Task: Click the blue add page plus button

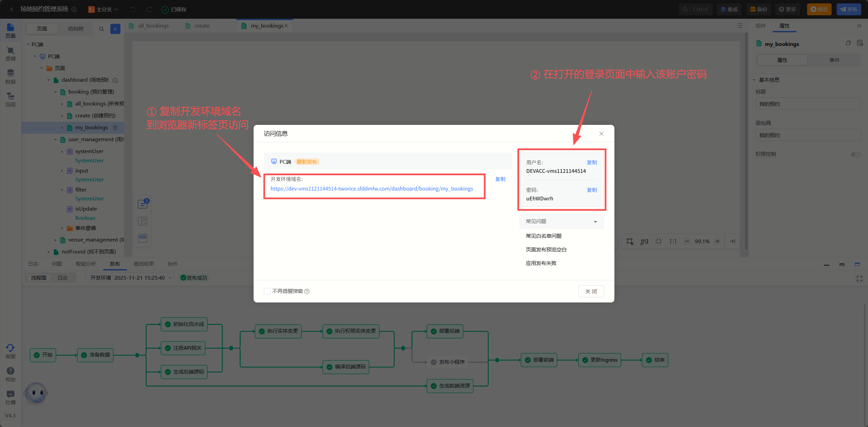Action: click(x=115, y=29)
